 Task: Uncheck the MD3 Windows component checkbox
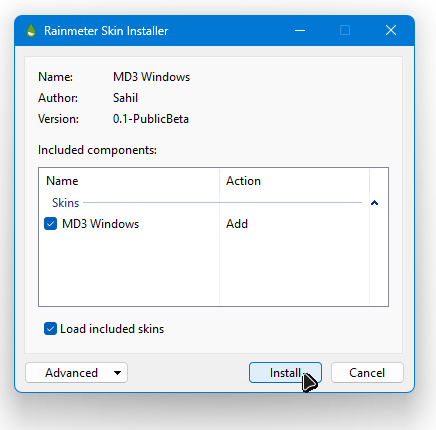click(50, 224)
